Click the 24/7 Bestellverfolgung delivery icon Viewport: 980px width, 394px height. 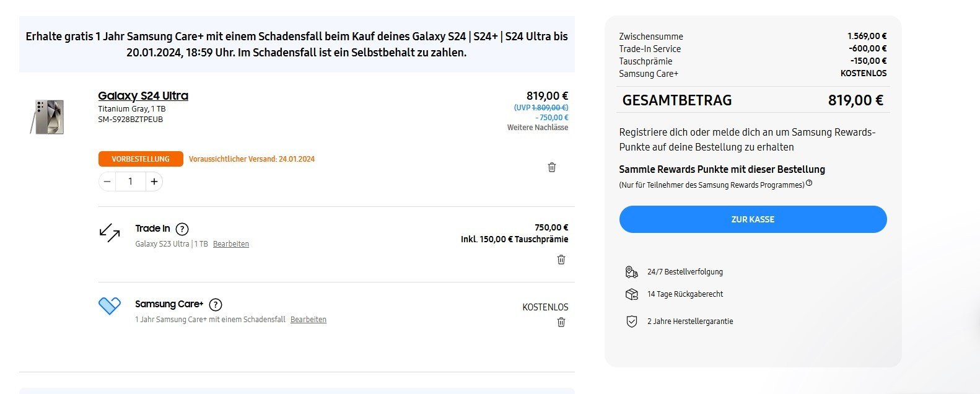pos(631,272)
